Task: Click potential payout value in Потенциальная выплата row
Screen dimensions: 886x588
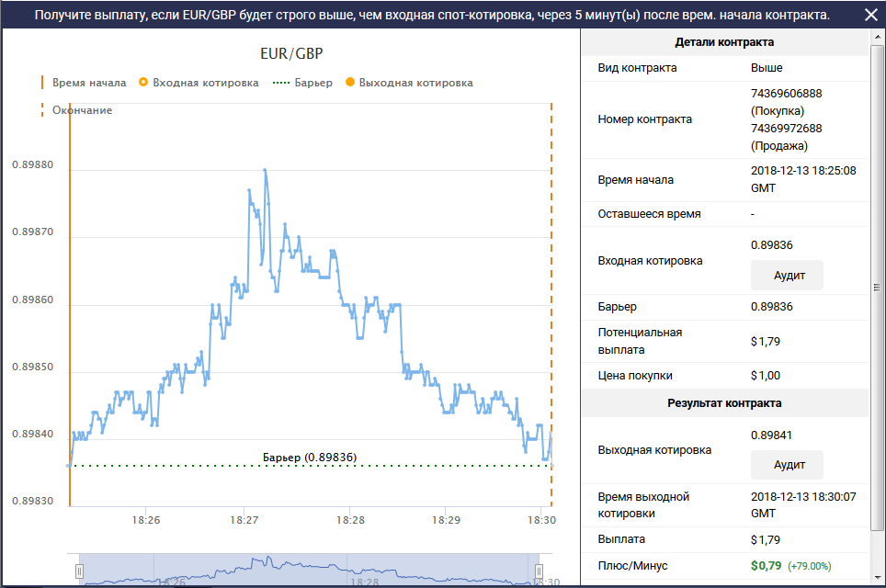Action: click(x=765, y=341)
